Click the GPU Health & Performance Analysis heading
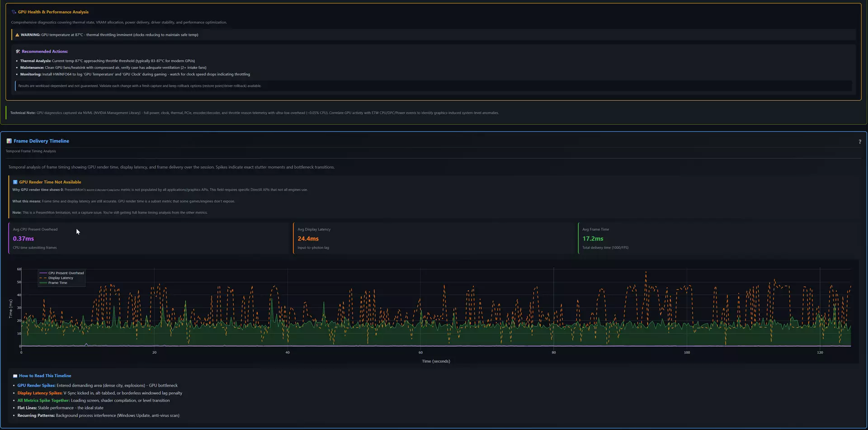The width and height of the screenshot is (868, 430). point(53,12)
